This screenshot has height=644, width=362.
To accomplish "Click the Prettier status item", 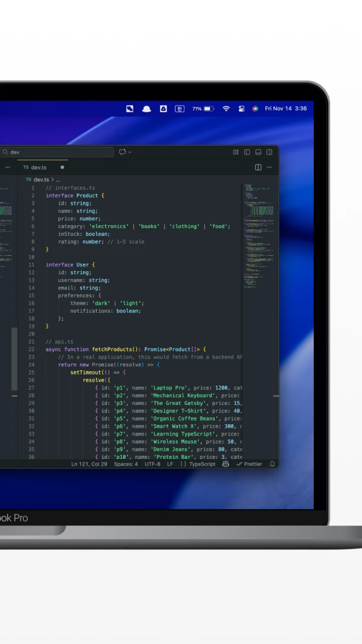I will [249, 464].
